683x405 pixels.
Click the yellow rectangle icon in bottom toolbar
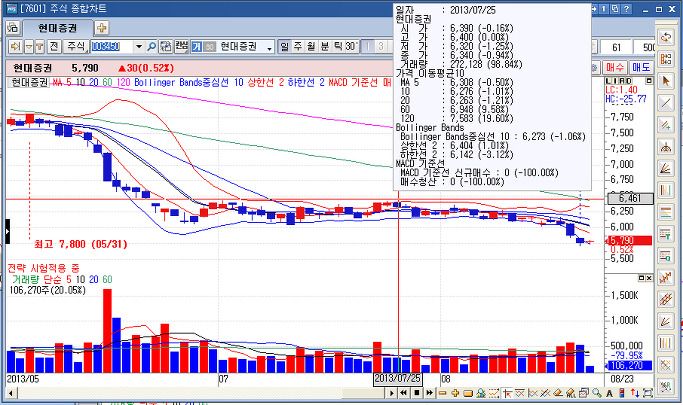click(468, 393)
